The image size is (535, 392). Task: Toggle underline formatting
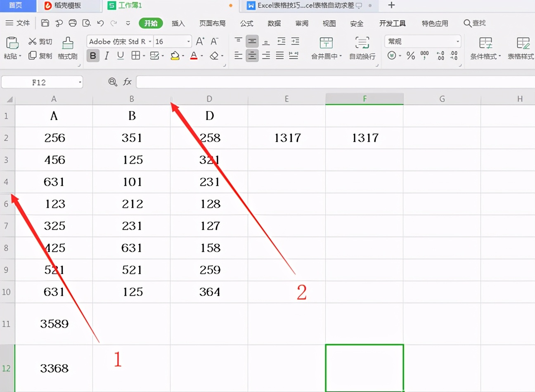point(120,55)
